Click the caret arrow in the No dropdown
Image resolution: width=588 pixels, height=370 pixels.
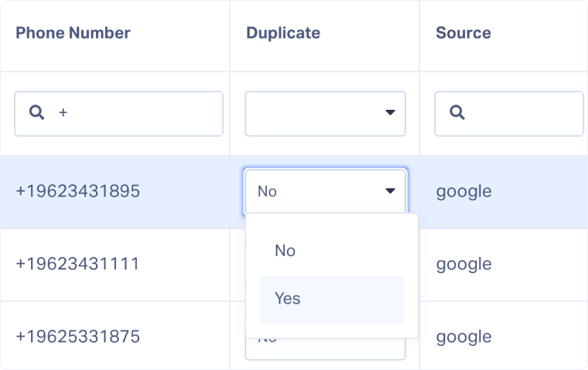pos(390,191)
